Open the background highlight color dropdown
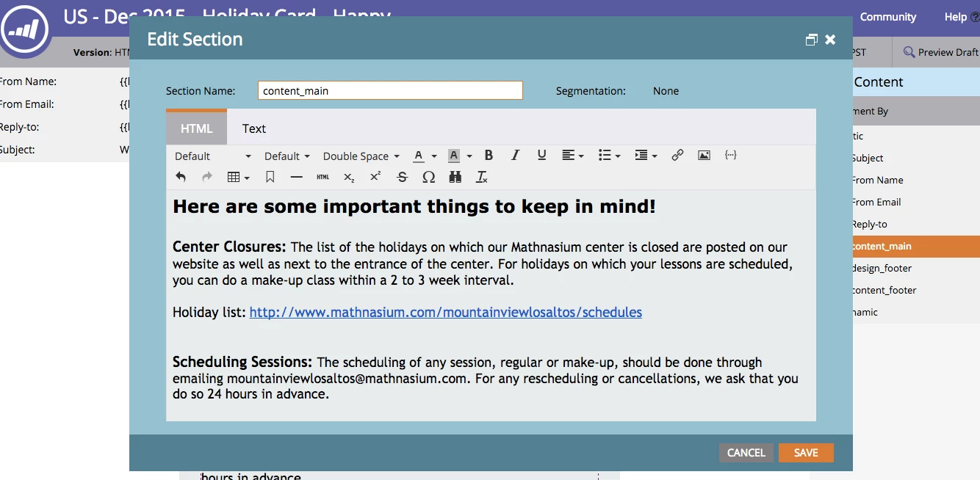 (x=460, y=156)
